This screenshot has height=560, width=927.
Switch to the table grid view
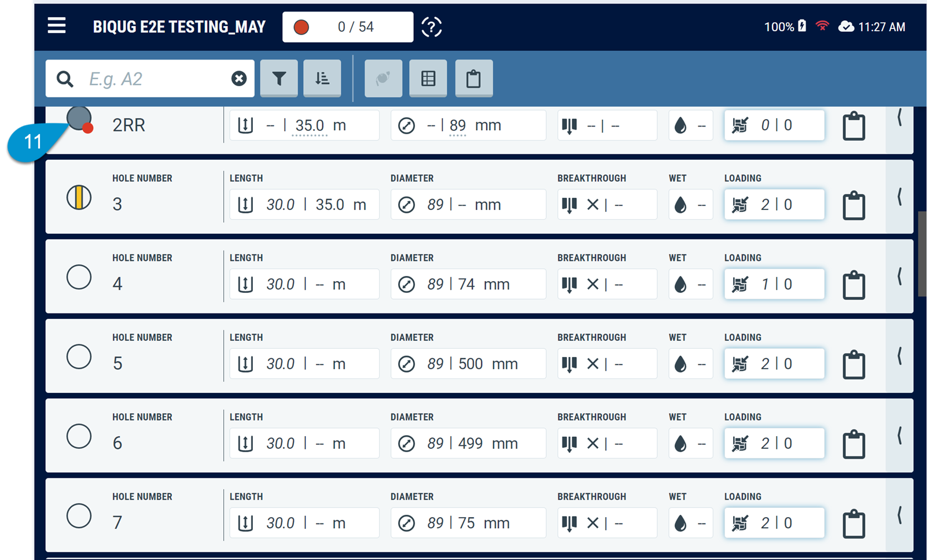coord(428,79)
